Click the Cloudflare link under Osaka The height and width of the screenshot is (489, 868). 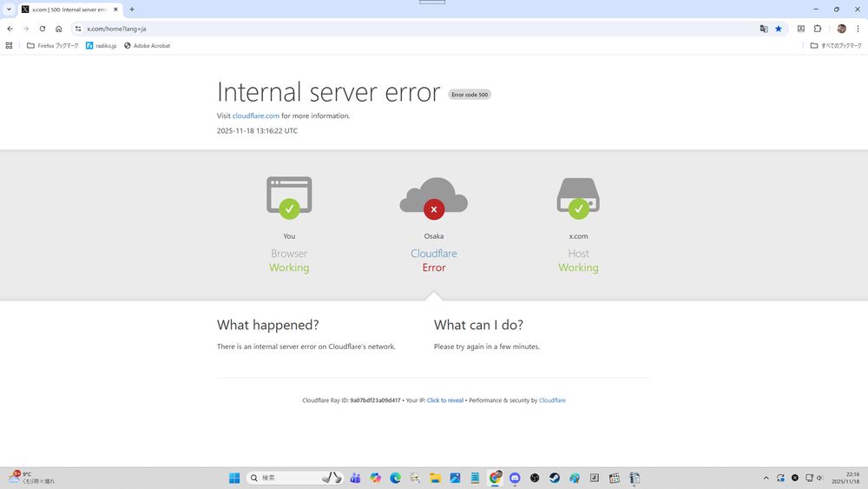(x=434, y=253)
